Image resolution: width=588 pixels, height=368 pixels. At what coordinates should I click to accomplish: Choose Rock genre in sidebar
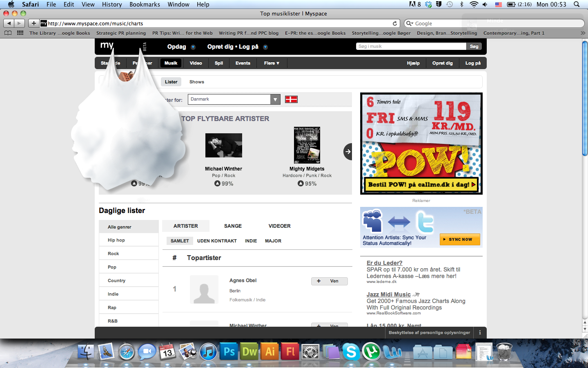[129, 254]
